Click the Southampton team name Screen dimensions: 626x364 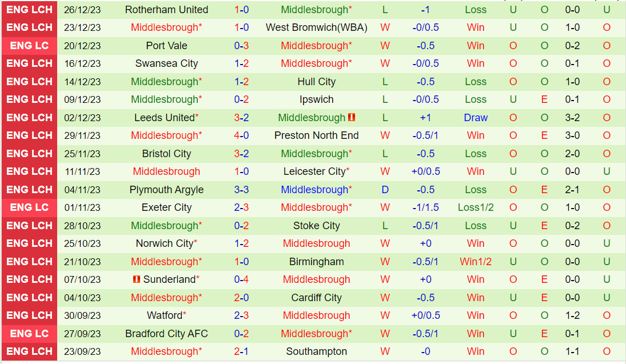[x=316, y=351]
